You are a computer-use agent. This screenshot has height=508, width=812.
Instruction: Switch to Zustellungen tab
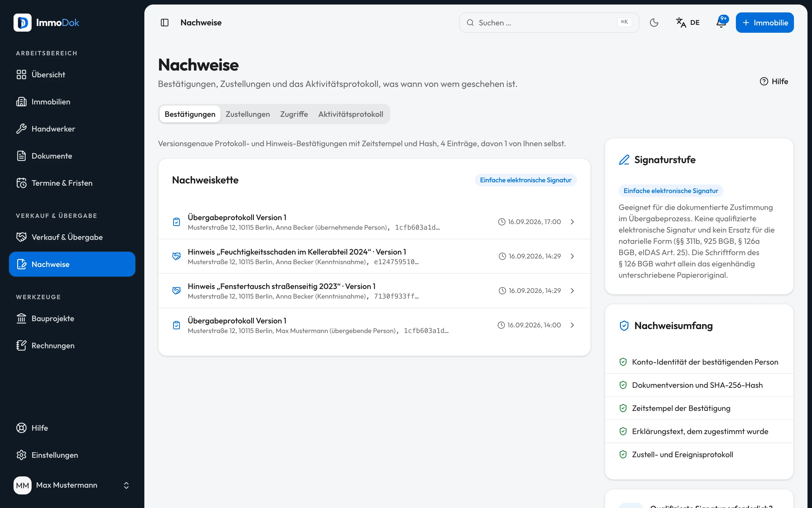coord(248,114)
